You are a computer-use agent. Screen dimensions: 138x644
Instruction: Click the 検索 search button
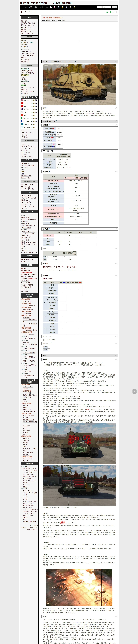click(114, 7)
